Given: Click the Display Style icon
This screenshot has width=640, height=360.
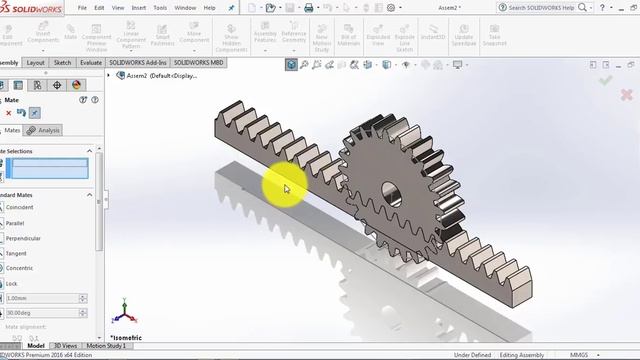Looking at the screenshot, I should (x=387, y=64).
